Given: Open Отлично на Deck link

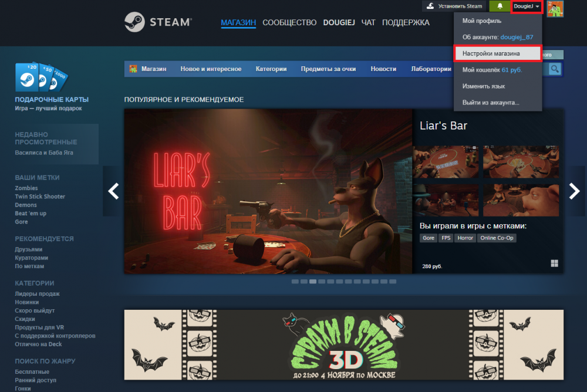Looking at the screenshot, I should click(x=38, y=344).
